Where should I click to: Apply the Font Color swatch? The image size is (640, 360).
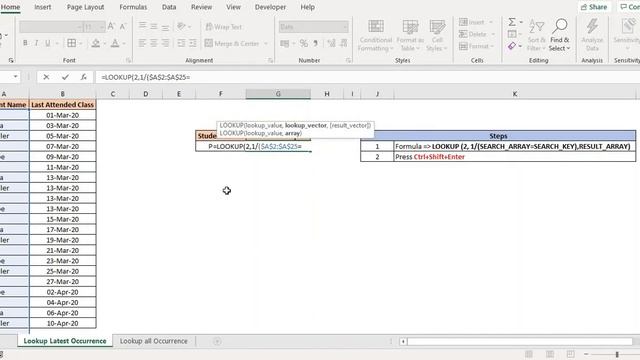click(x=115, y=43)
